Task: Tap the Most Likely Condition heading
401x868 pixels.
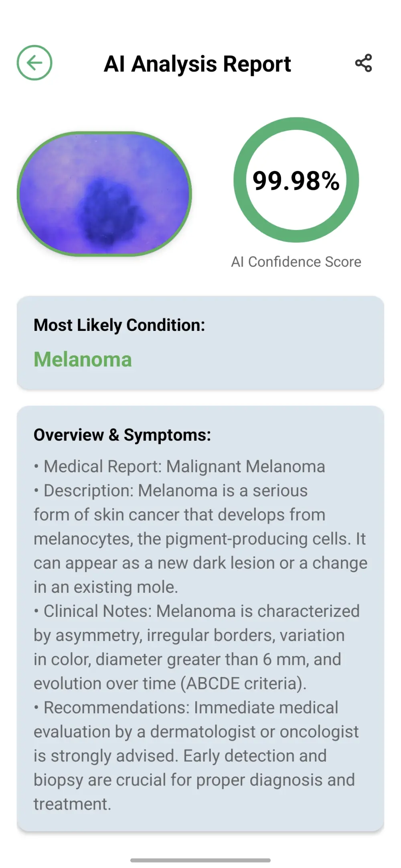Action: point(119,325)
